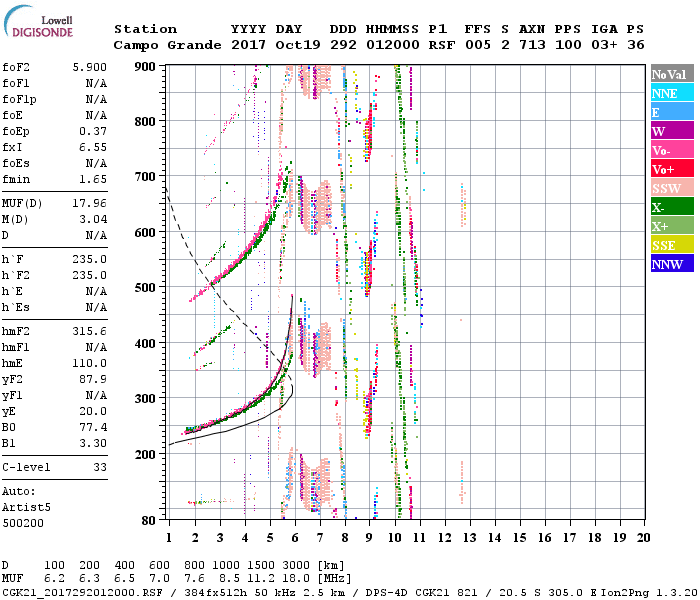Select the C-level value 33

click(100, 467)
